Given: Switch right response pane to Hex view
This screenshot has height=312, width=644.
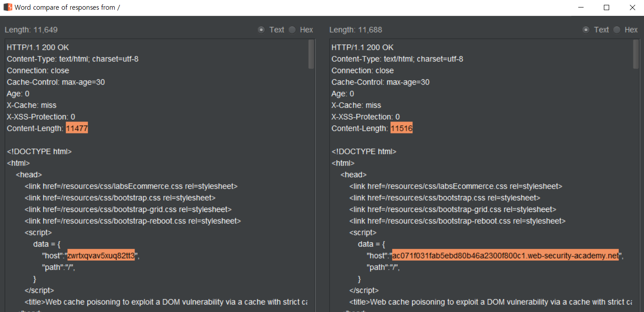Looking at the screenshot, I should click(617, 30).
